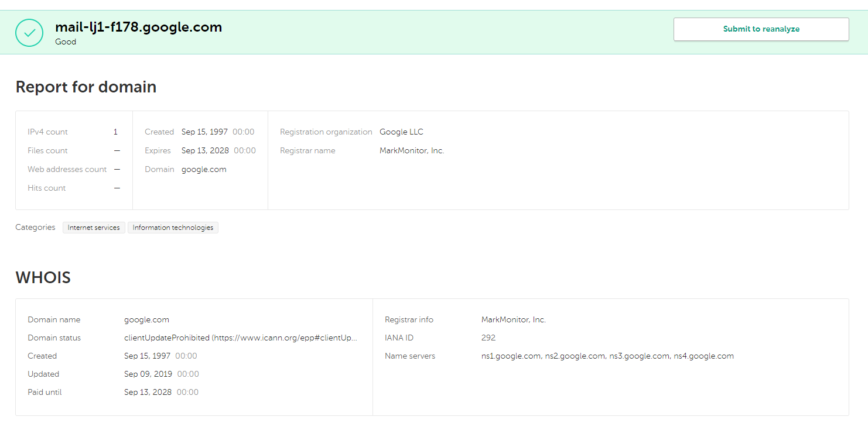Click the Updated label in WHOIS
The width and height of the screenshot is (868, 430).
click(x=43, y=374)
